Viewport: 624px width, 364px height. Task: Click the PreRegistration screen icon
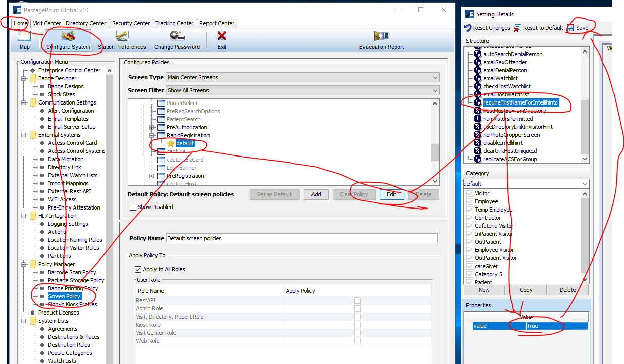[x=161, y=176]
